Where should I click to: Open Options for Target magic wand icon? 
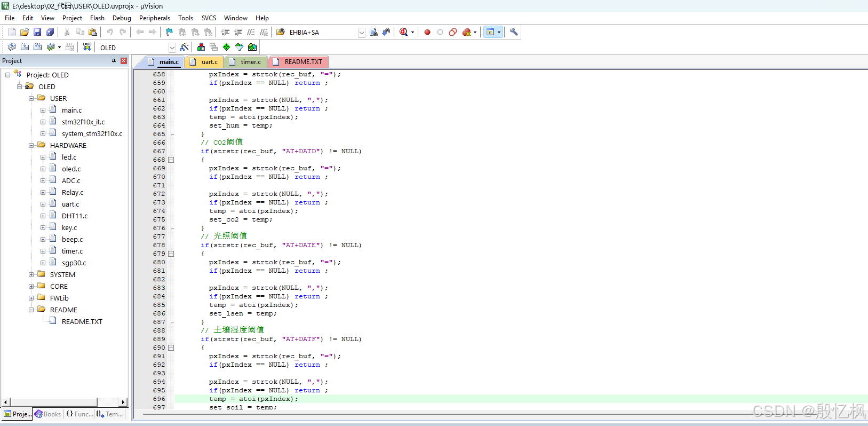pos(184,47)
